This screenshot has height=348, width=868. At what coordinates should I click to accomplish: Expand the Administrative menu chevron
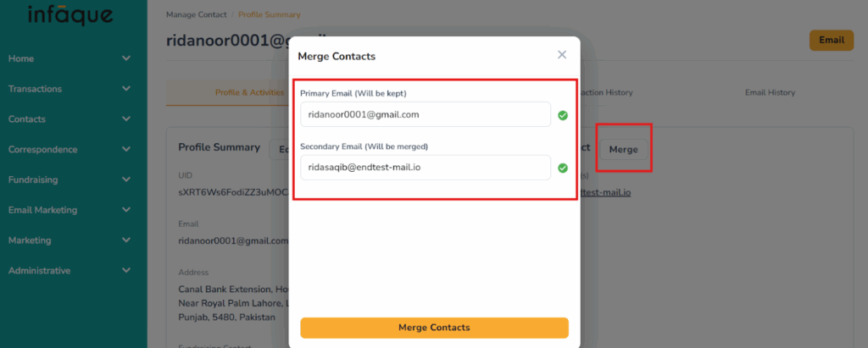pos(126,271)
